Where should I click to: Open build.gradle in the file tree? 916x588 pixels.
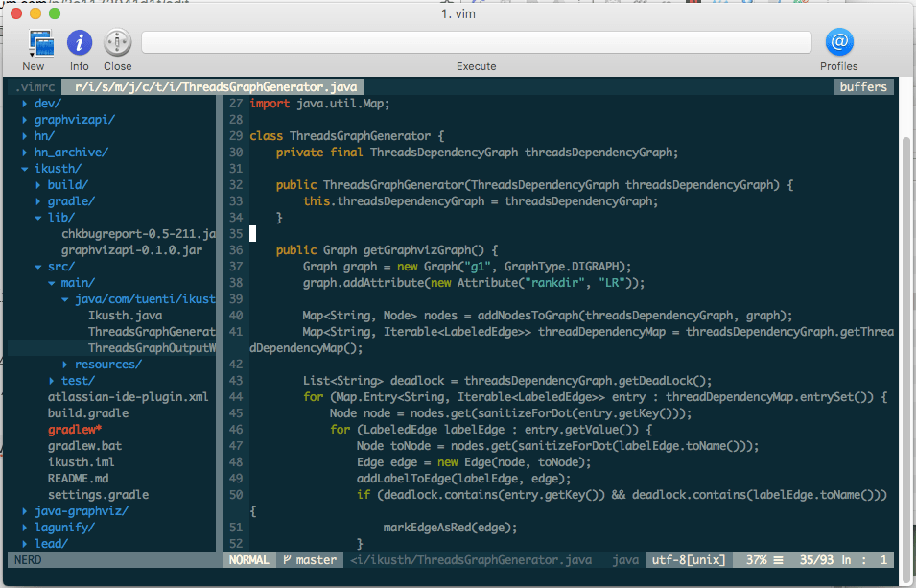click(87, 413)
